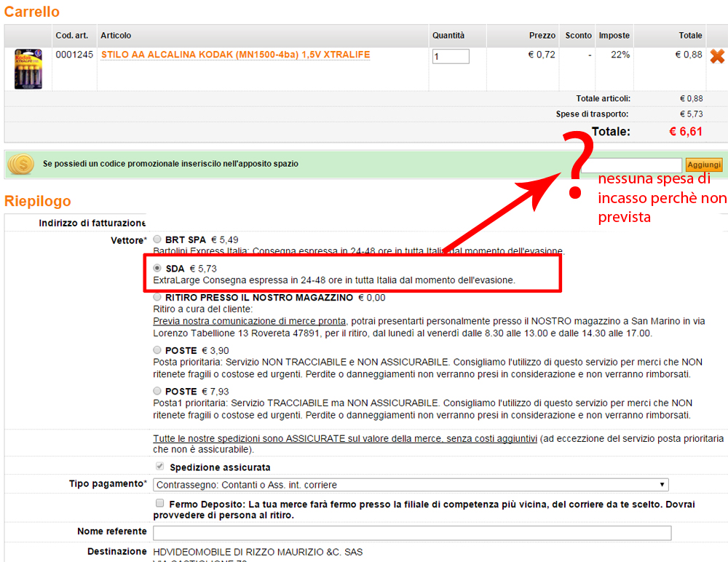Open the Kodak battery product thumbnail
The image size is (728, 562).
[x=28, y=68]
